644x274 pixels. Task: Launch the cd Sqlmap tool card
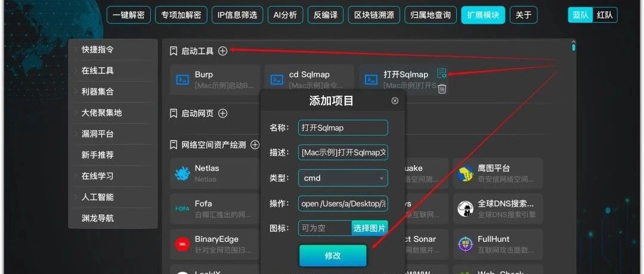309,80
